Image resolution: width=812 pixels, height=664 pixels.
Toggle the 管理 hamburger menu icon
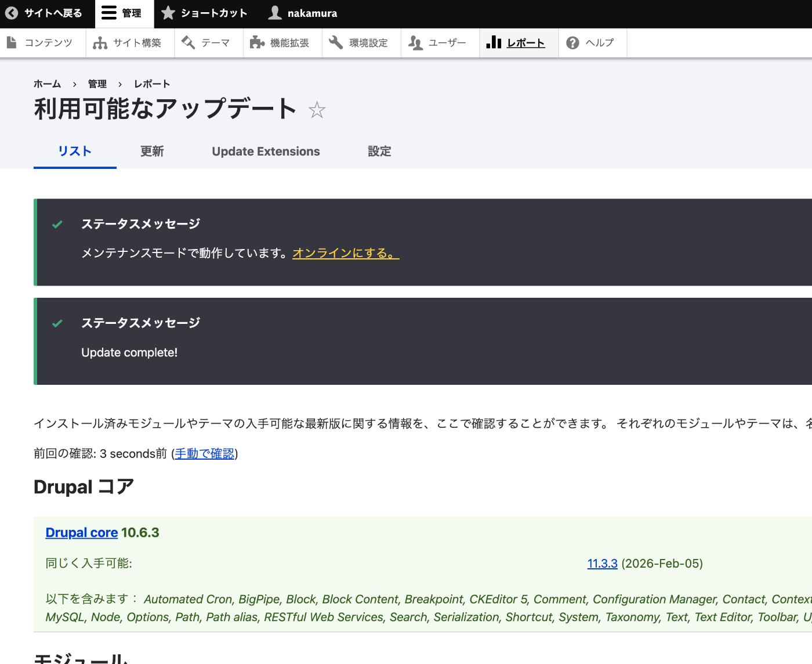pos(109,13)
